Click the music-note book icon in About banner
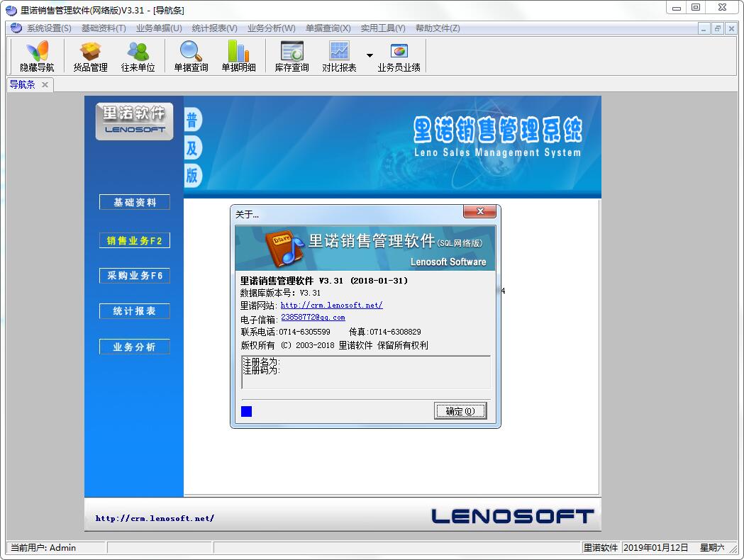 click(284, 249)
